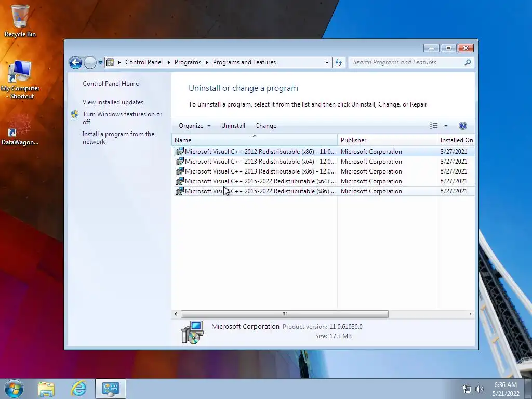This screenshot has height=399, width=532.
Task: Open the recent pages dropdown arrow
Action: 100,63
